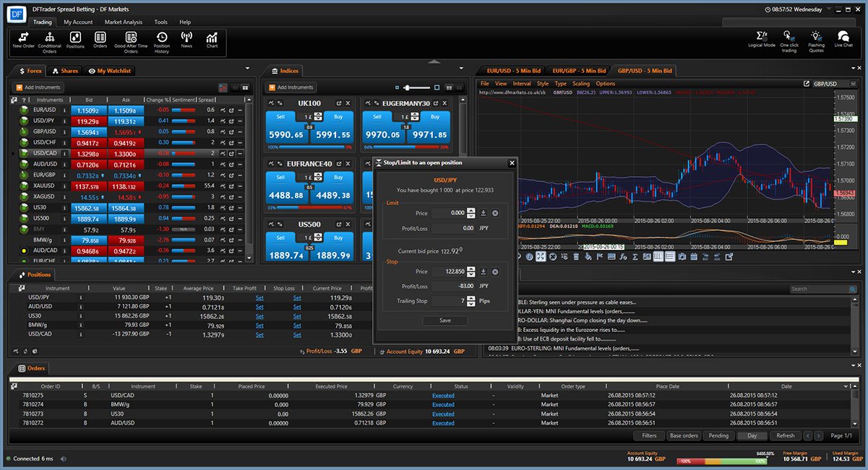
Task: Toggle Flashing Quotes
Action: 816,41
